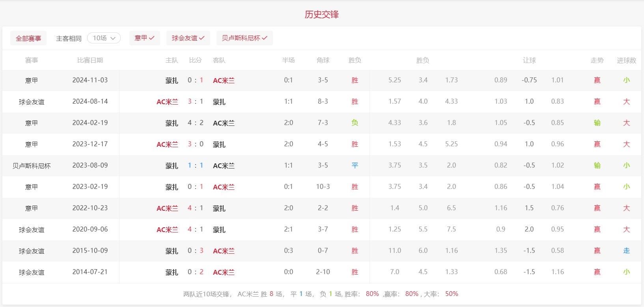The height and width of the screenshot is (307, 644).
Task: Click the 让球 handicap column header
Action: point(529,60)
